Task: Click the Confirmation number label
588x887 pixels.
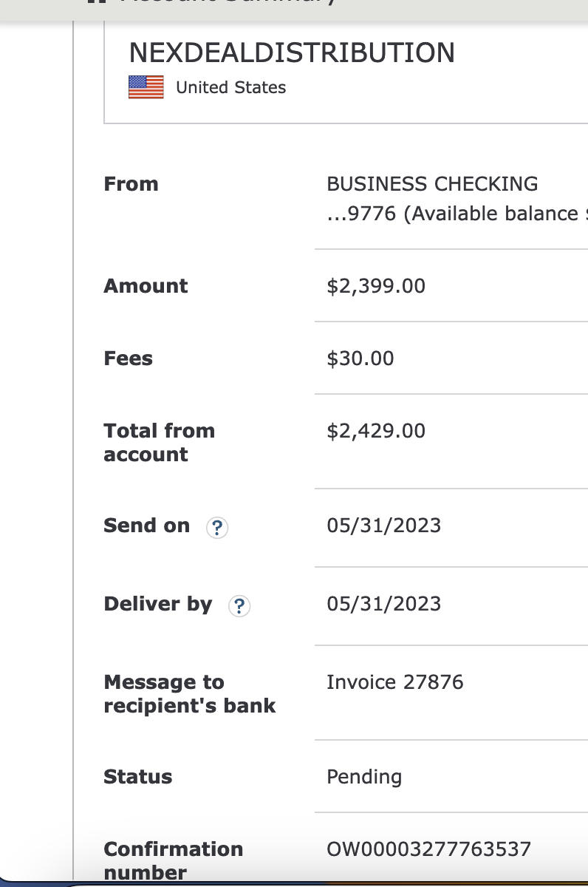Action: click(174, 860)
